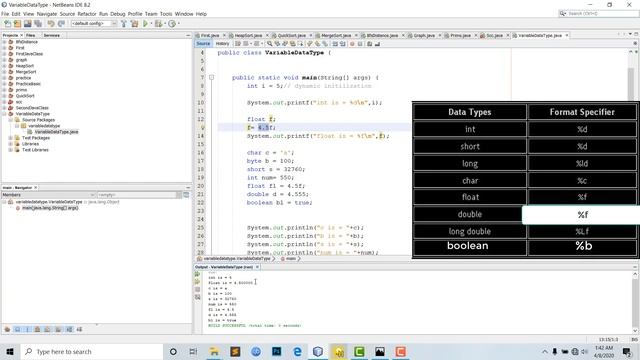Open Photoshop from the taskbar
This screenshot has height=360, width=640.
point(276,351)
